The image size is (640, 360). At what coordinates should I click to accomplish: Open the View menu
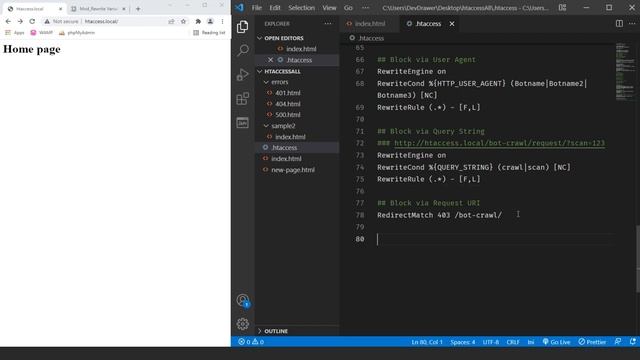(329, 8)
